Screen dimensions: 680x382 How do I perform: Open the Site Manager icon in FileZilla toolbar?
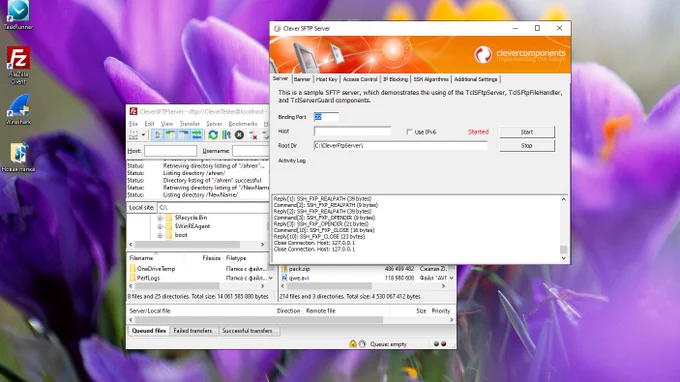133,135
